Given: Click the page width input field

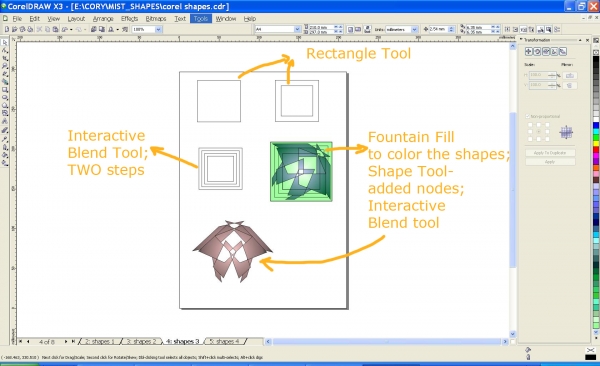Looking at the screenshot, I should coord(320,27).
